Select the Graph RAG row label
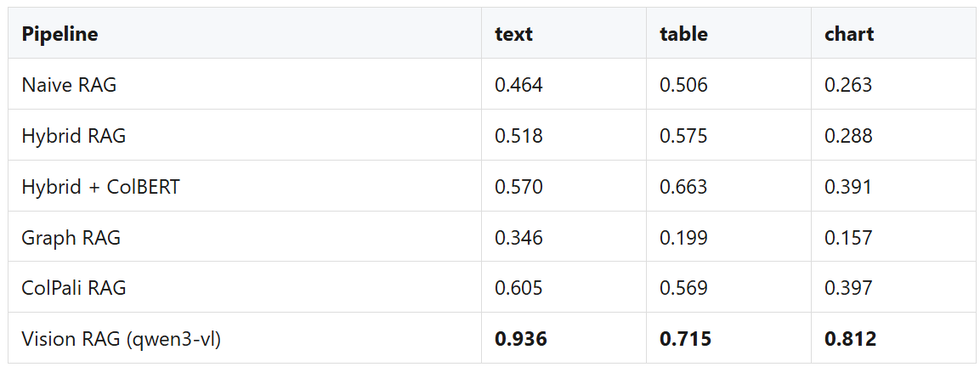980x367 pixels. coord(71,238)
